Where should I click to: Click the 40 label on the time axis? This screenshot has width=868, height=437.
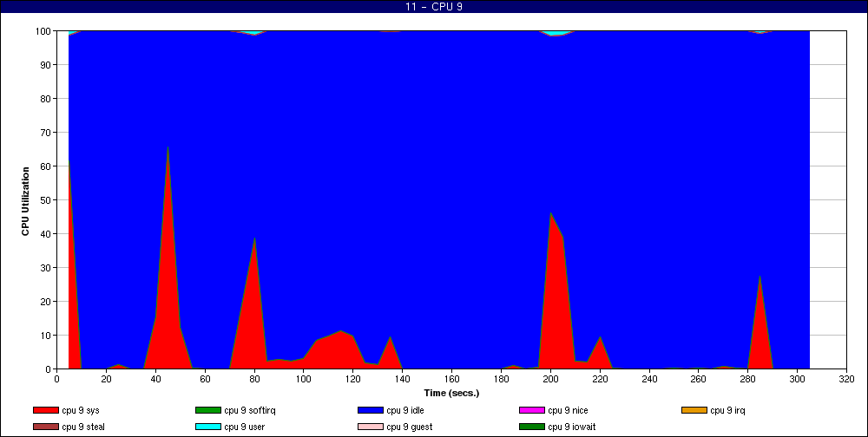(155, 379)
